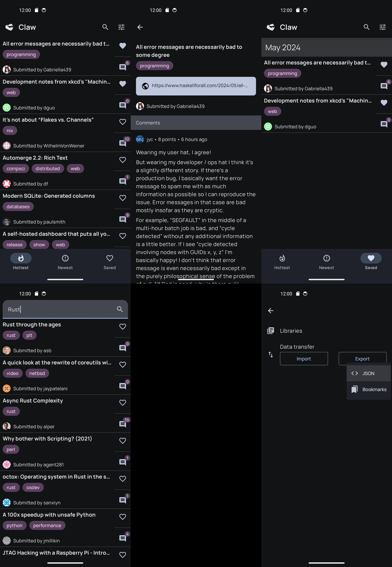Click the search magnifier in Rust search field
Screen dimensions: 392x567
tap(120, 309)
